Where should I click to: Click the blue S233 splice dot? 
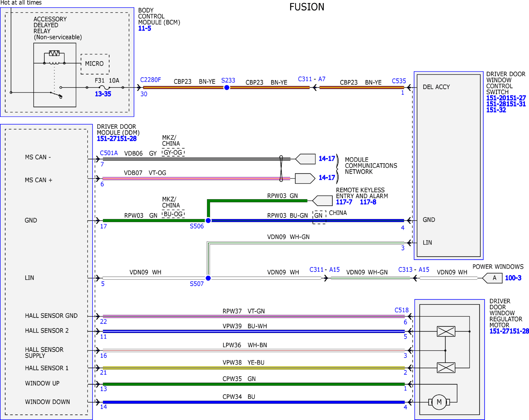tap(227, 88)
